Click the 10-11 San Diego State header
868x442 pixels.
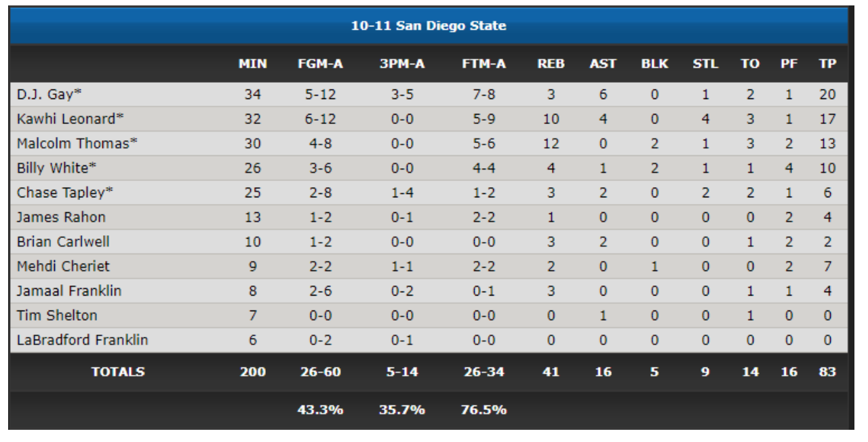click(x=429, y=26)
